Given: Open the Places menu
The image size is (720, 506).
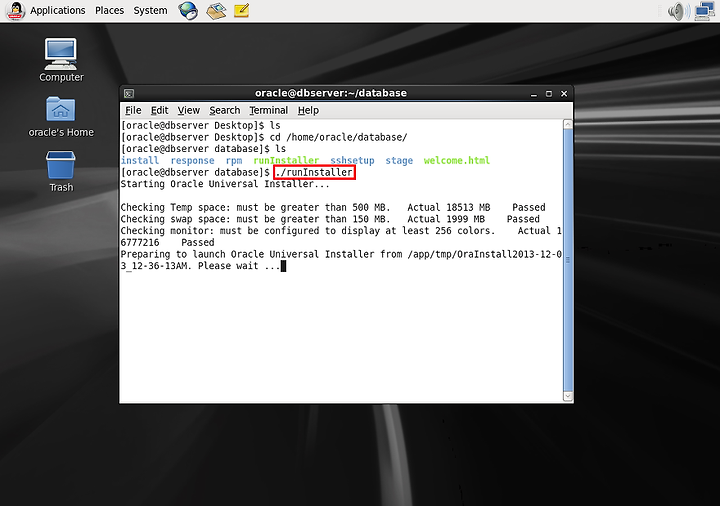Looking at the screenshot, I should click(x=109, y=10).
